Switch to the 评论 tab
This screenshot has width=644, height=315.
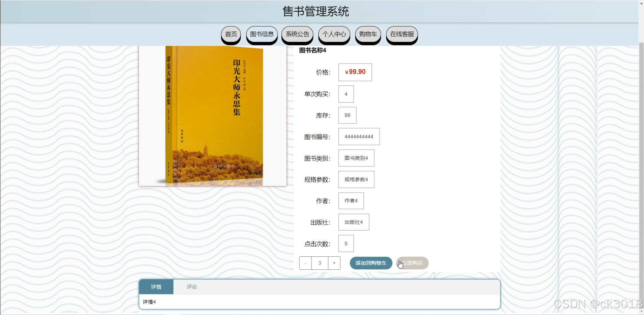tap(192, 287)
